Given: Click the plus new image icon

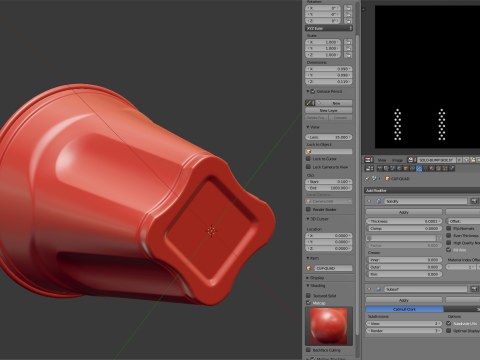Looking at the screenshot, I should click(x=466, y=160).
